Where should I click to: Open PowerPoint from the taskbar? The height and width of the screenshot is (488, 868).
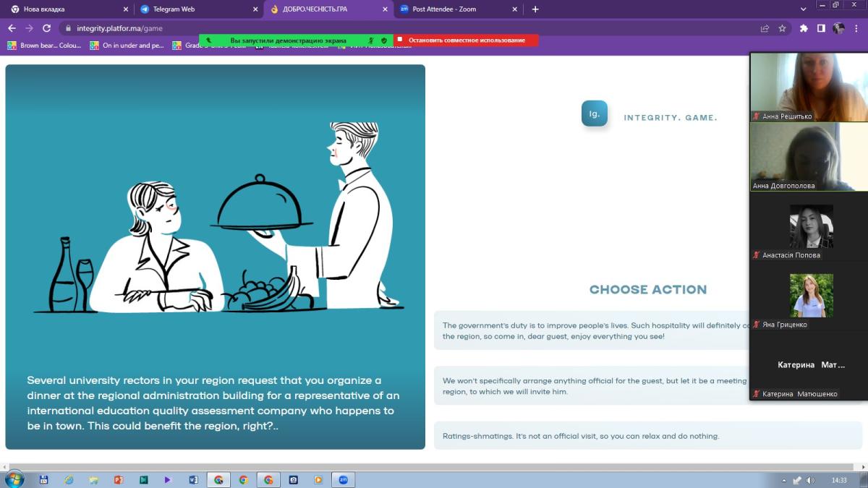click(119, 479)
